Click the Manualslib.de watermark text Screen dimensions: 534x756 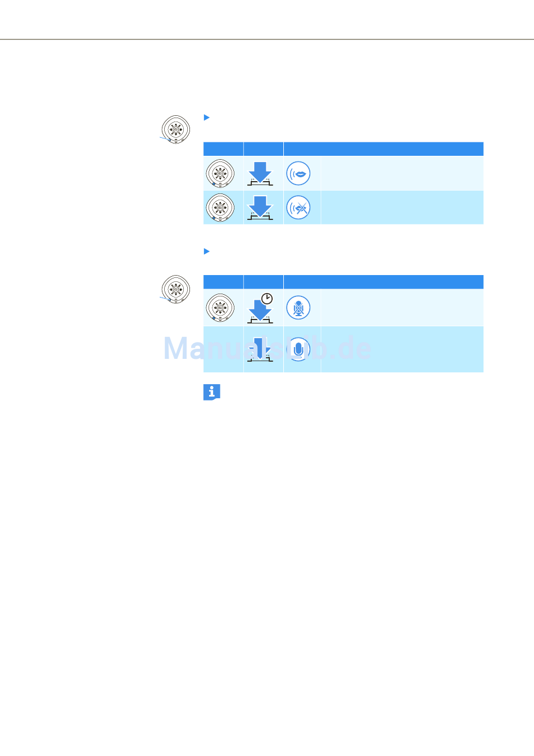click(268, 349)
